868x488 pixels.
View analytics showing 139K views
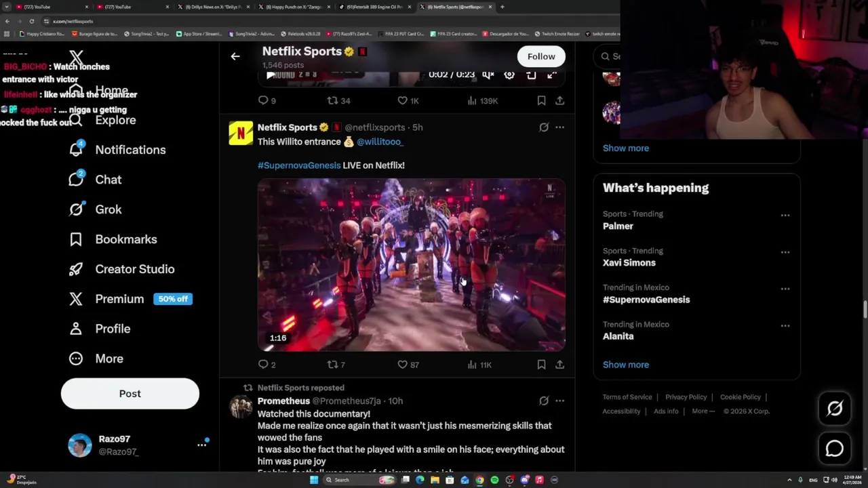(482, 100)
